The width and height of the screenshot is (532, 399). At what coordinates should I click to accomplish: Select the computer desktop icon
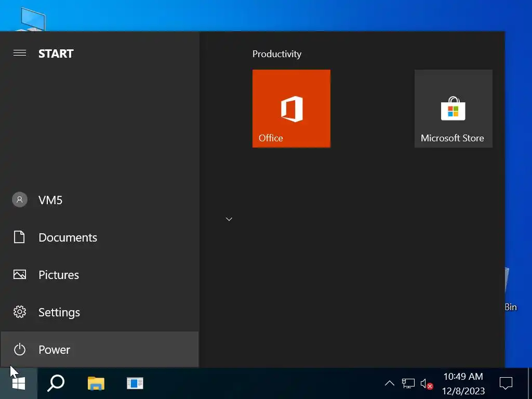[32, 19]
